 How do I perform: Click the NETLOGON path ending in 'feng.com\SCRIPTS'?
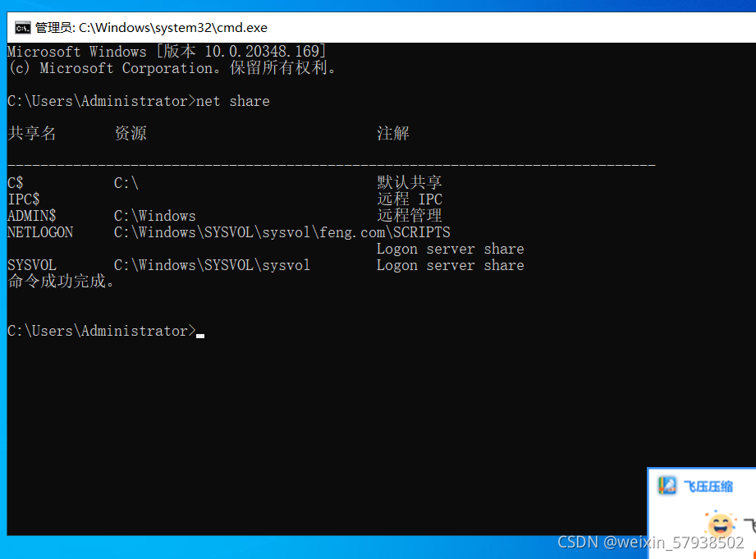tap(282, 232)
